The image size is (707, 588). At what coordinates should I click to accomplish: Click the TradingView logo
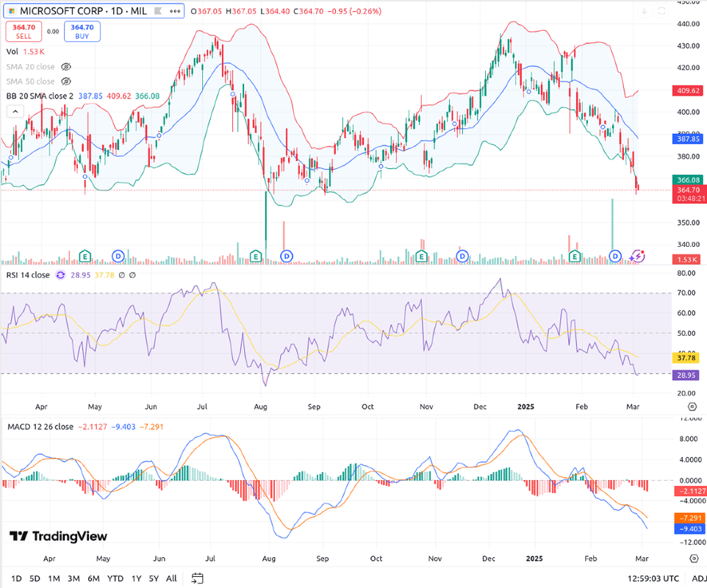pos(58,536)
